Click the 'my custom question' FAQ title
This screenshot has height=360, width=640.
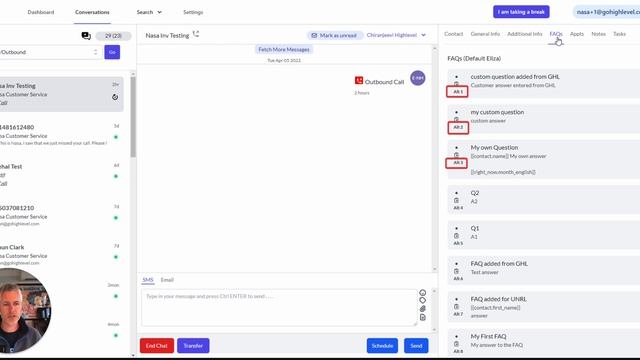497,112
